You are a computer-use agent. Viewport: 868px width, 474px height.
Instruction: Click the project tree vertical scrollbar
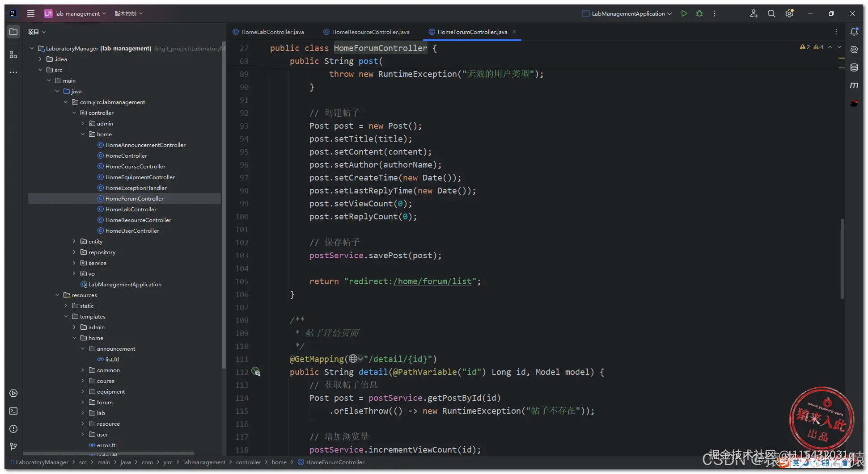(x=224, y=206)
